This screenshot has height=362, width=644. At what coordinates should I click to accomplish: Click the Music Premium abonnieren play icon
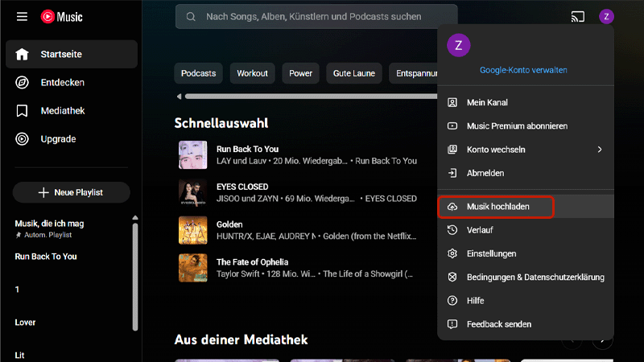click(x=452, y=126)
